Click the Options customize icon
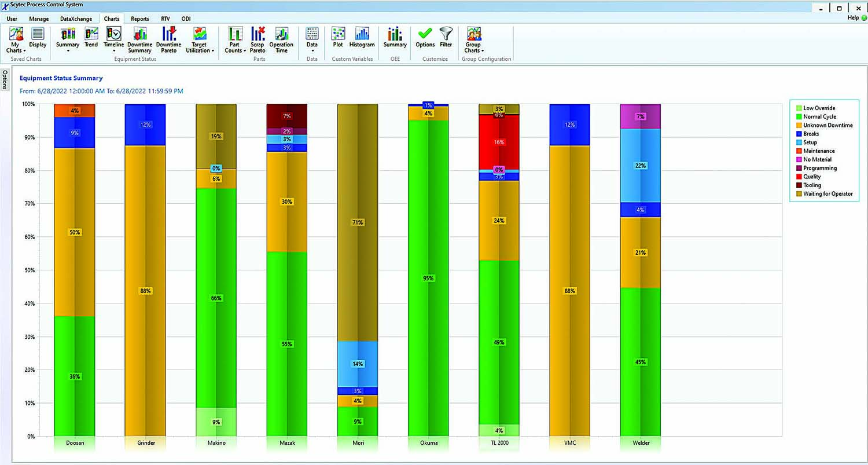The height and width of the screenshot is (465, 868). click(424, 38)
